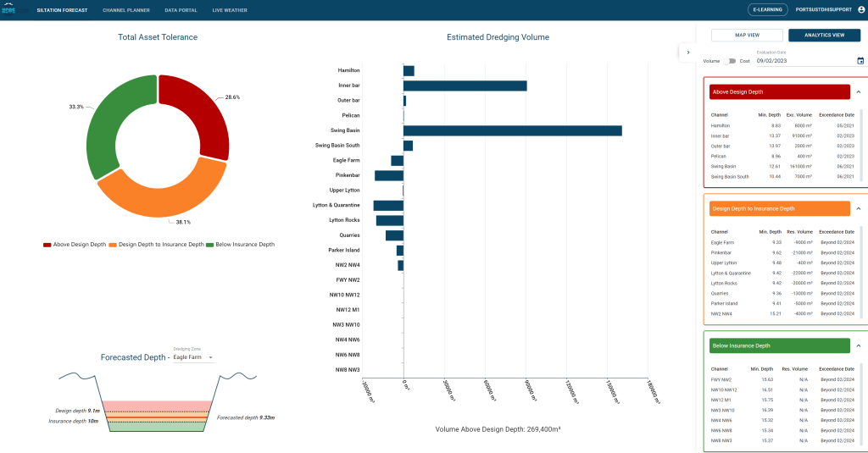The height and width of the screenshot is (453, 868).
Task: Toggle the red Above Design Depth legend swatch
Action: coord(47,245)
